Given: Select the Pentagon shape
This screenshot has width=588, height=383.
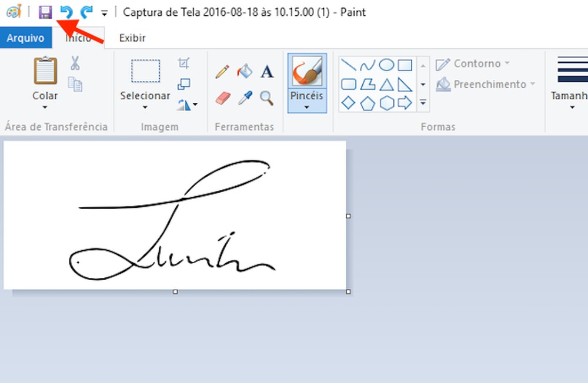Looking at the screenshot, I should coord(368,103).
